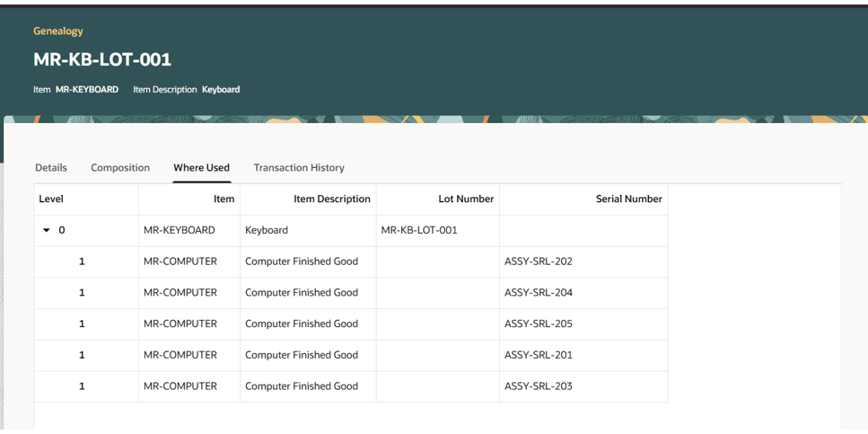
Task: Click the Item column header
Action: (x=224, y=199)
